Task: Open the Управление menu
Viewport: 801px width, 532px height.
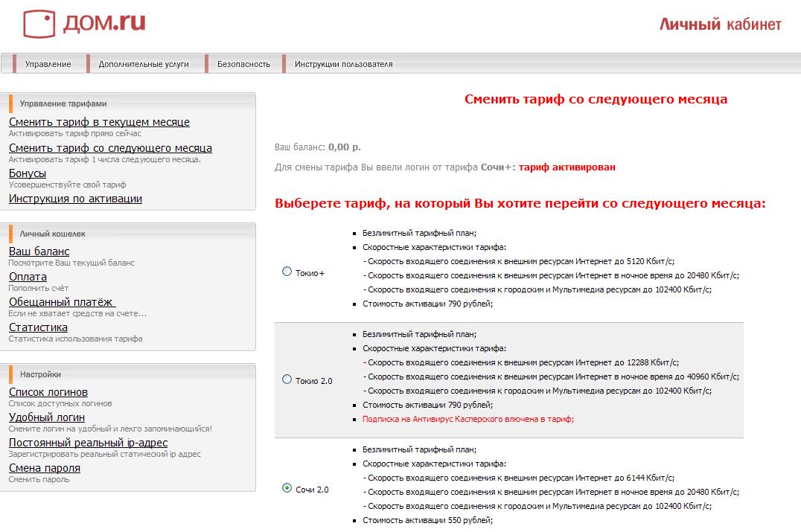Action: (x=48, y=64)
